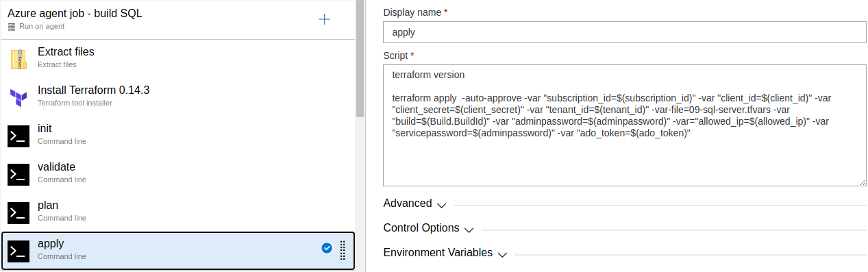Click the plan command line icon
Screen dimensions: 868x272
click(18, 212)
